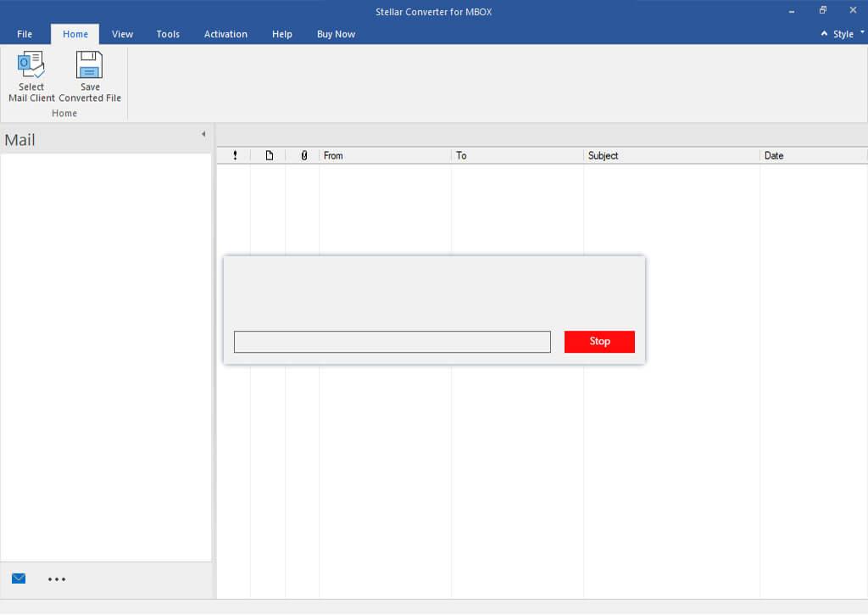Click the Select Mail Client icon
Image resolution: width=868 pixels, height=615 pixels.
pos(31,64)
